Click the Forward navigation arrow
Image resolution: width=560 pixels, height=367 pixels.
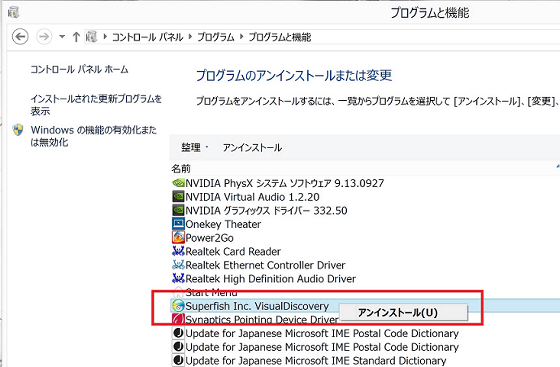(x=44, y=36)
